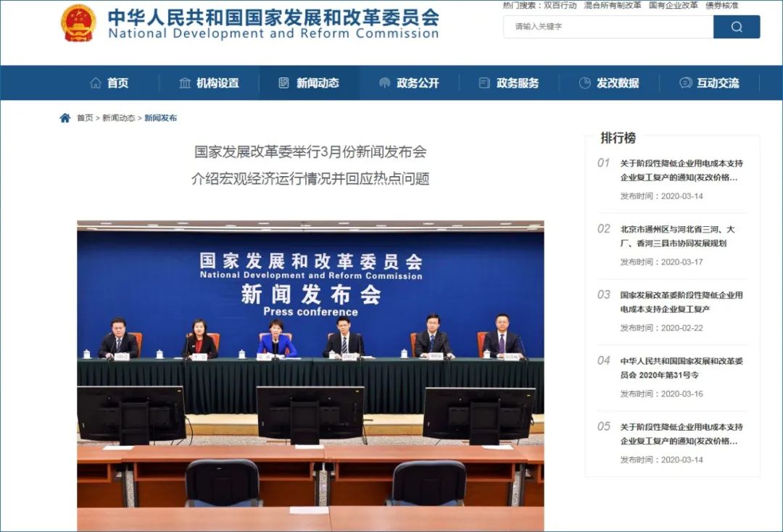Click the breadcrumb house icon

[x=65, y=117]
